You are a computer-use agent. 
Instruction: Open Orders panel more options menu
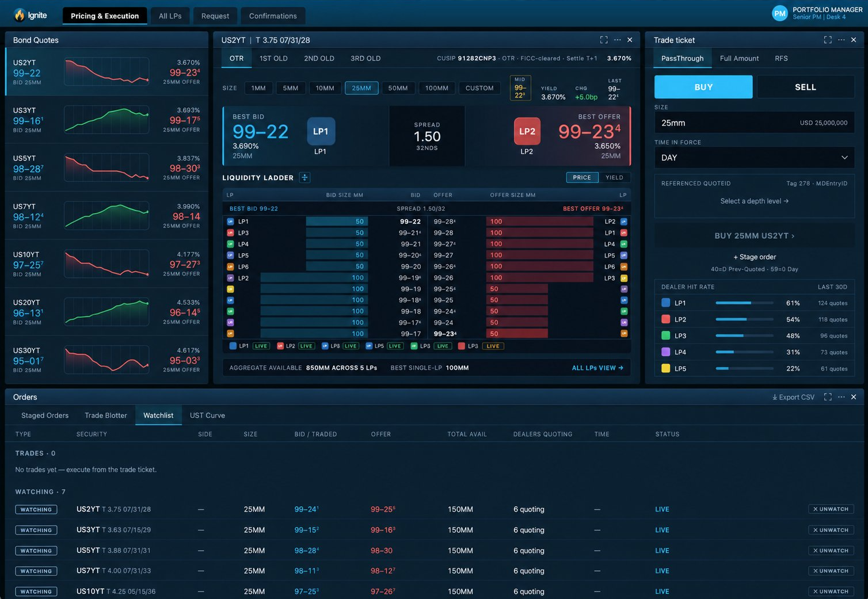842,397
